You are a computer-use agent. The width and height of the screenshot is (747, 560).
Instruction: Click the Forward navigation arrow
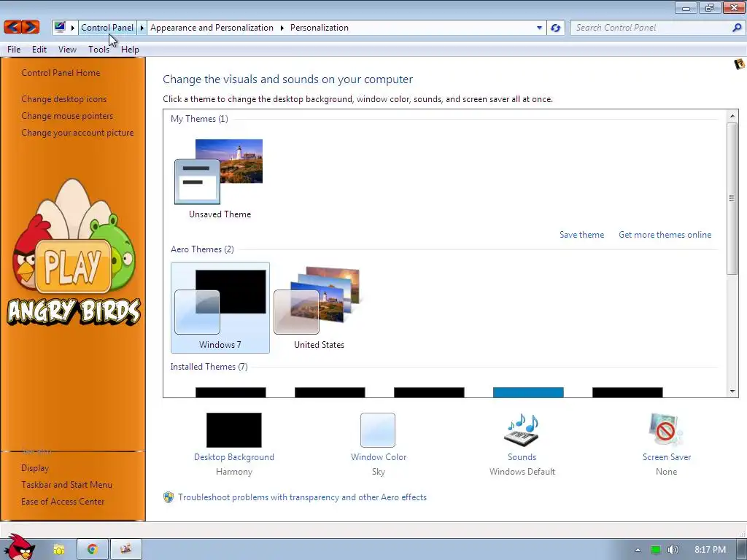tap(30, 27)
